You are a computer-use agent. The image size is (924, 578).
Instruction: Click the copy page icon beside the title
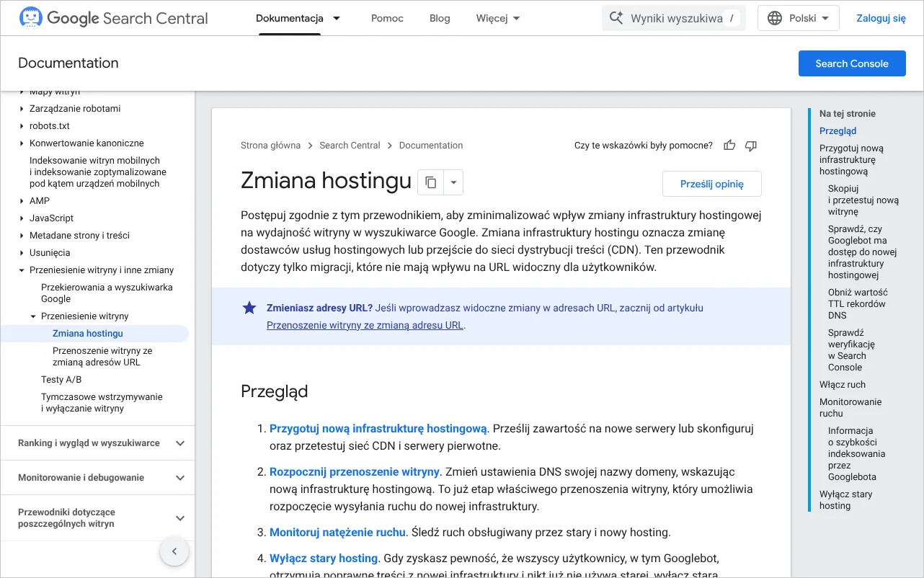[x=431, y=183]
